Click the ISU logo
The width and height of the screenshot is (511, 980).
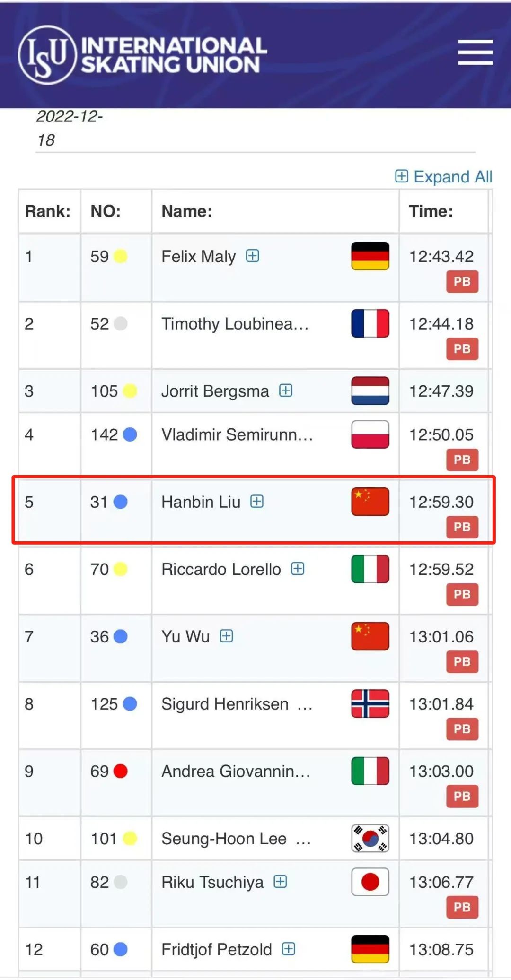tap(143, 55)
